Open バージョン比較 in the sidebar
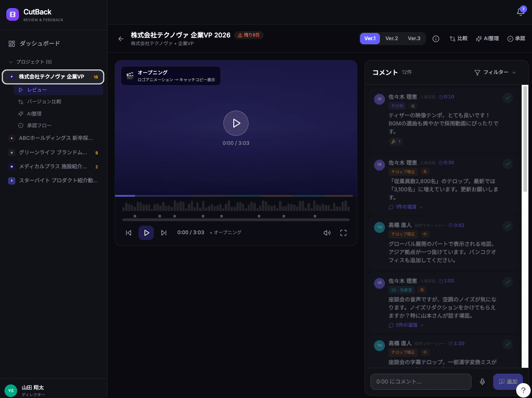The image size is (532, 398). [44, 102]
